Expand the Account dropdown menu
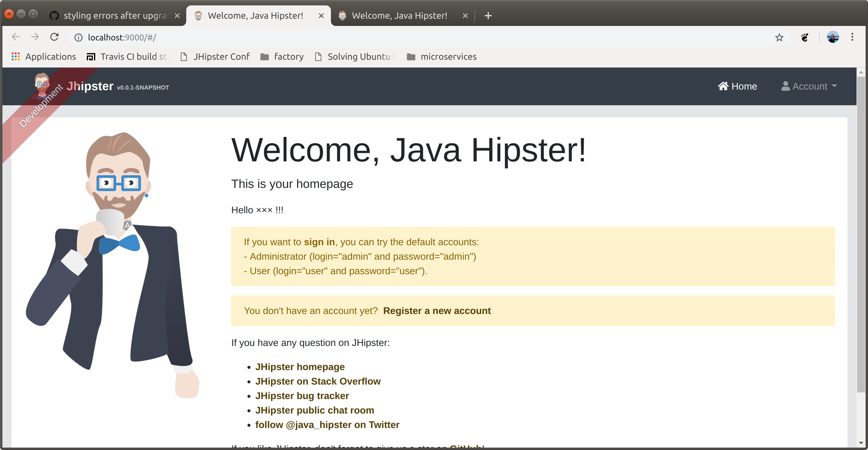Viewport: 868px width, 450px height. click(x=809, y=86)
